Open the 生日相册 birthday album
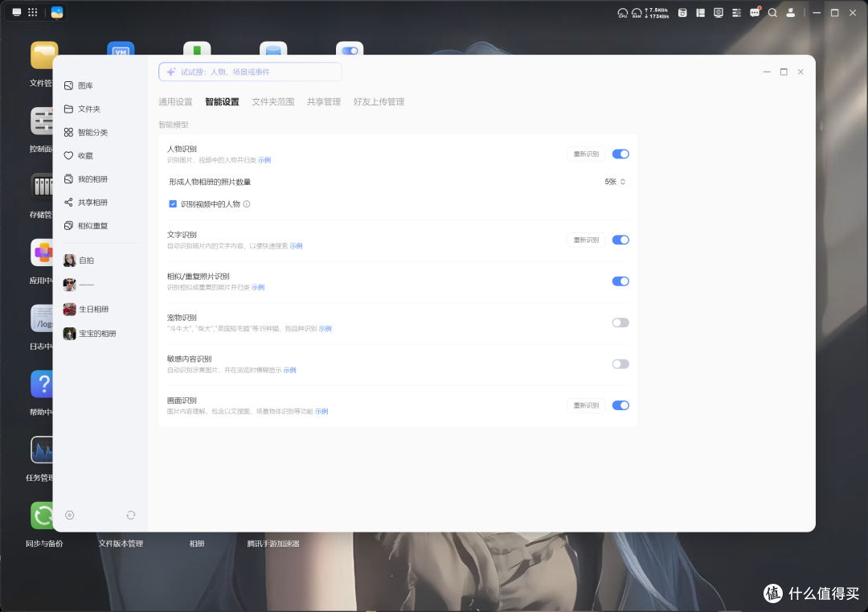868x612 pixels. point(86,309)
